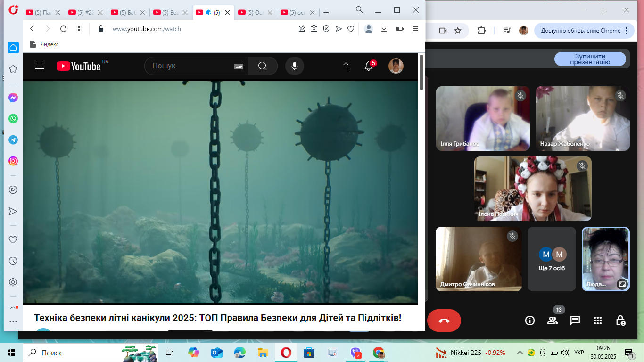Screen dimensions: 644x362
Task: Open WhatsApp in Opera sidebar
Action: (x=13, y=119)
